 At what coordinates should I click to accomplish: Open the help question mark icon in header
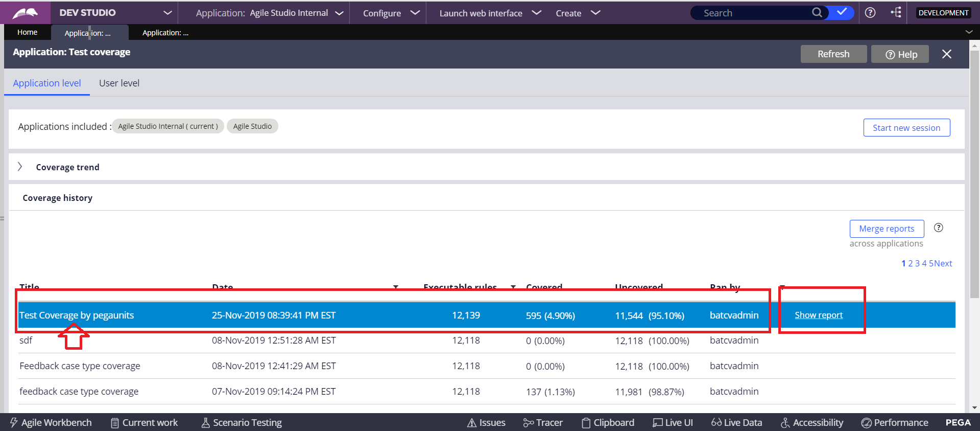pos(870,13)
